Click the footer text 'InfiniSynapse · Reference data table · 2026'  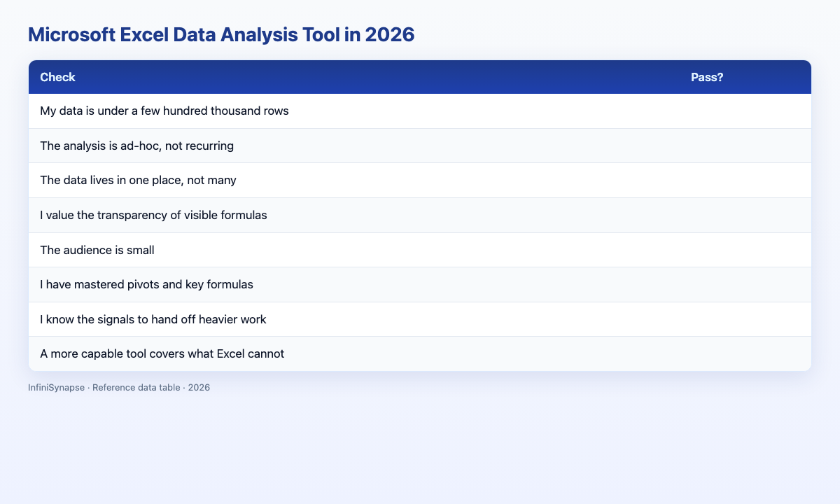(x=119, y=388)
